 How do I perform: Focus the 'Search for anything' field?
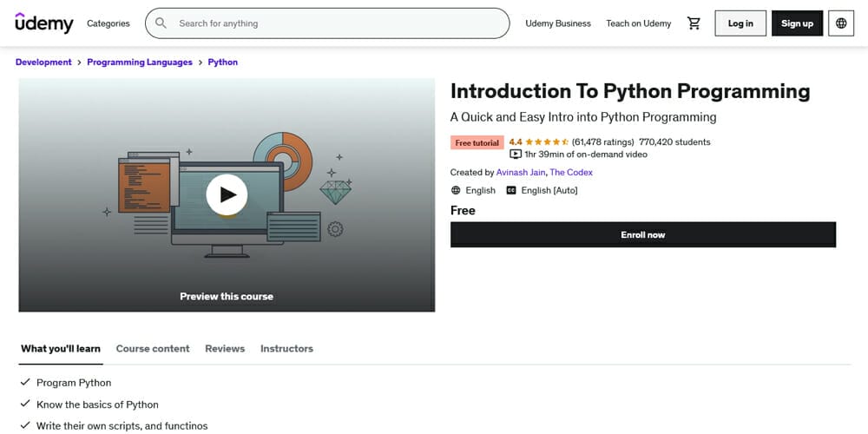click(x=327, y=23)
